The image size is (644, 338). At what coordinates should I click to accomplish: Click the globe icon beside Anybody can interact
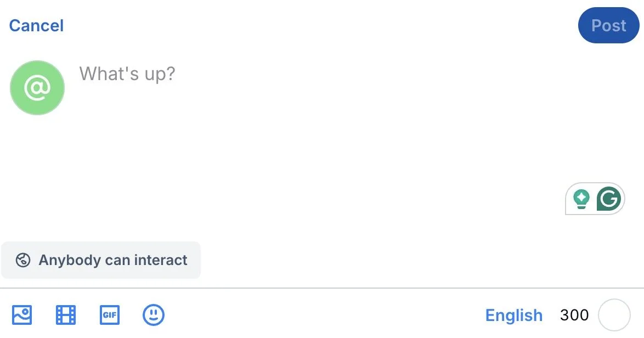[x=23, y=260]
